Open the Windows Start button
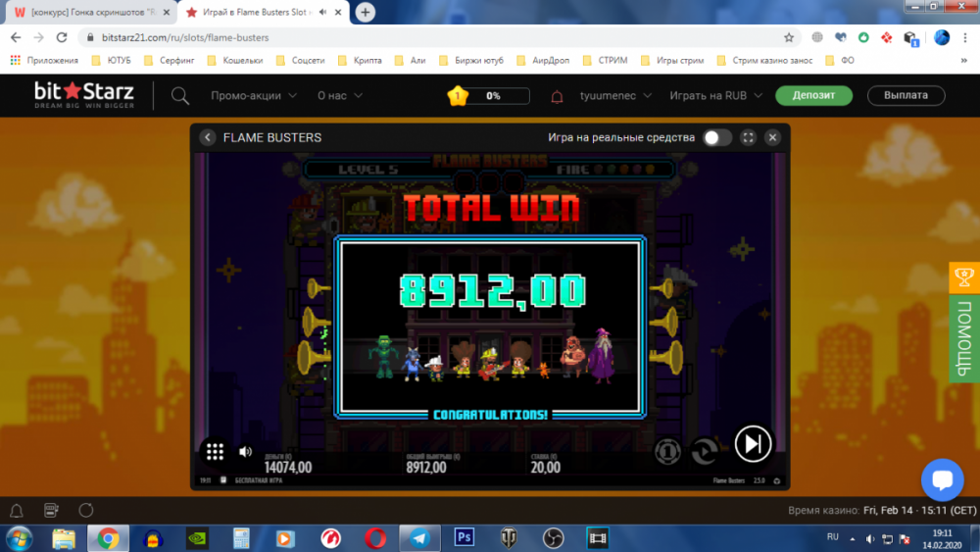This screenshot has width=980, height=552. (x=19, y=538)
